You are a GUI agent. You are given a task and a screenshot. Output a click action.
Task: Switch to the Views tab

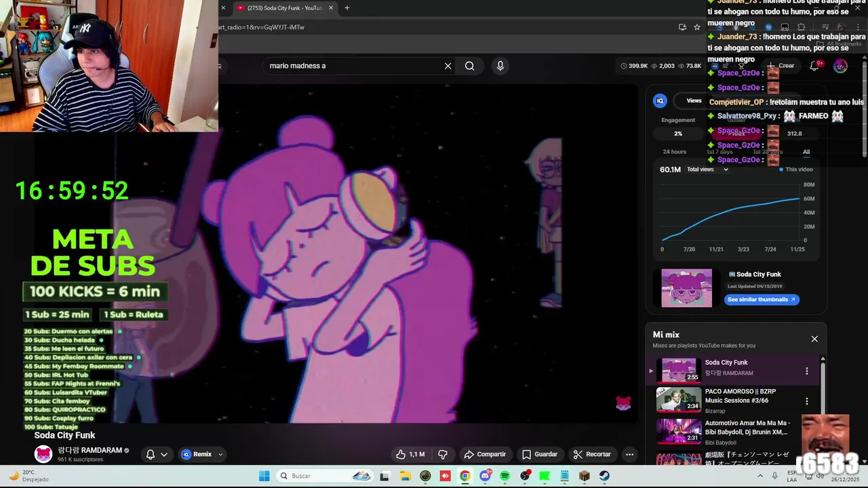pos(694,100)
